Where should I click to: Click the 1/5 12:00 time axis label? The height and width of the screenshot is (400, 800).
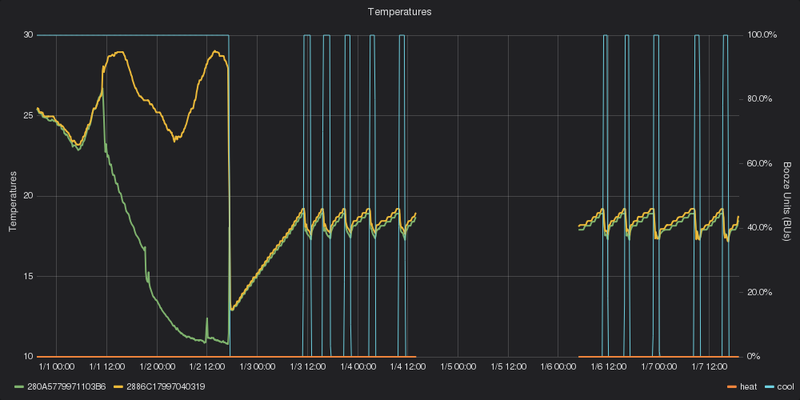pyautogui.click(x=508, y=366)
